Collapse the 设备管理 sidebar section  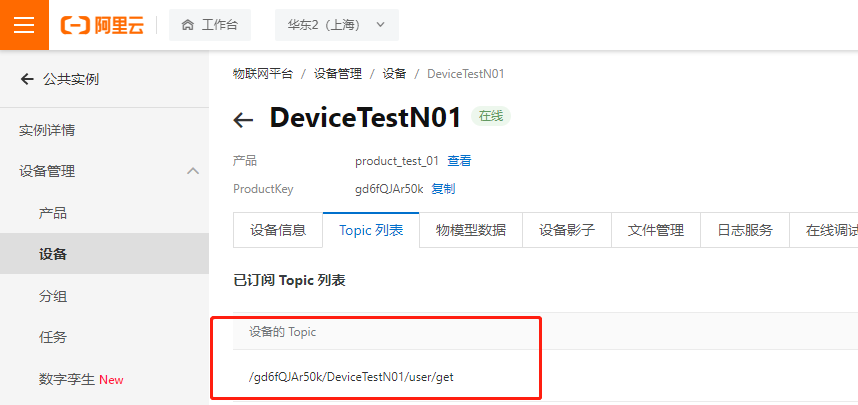click(193, 171)
